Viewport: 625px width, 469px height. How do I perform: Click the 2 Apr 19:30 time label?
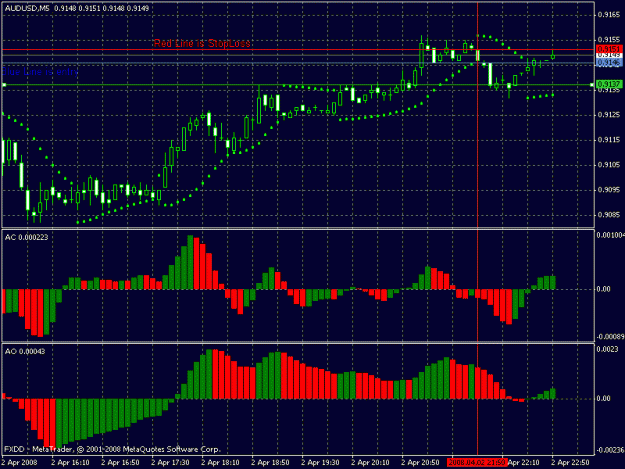tap(320, 463)
